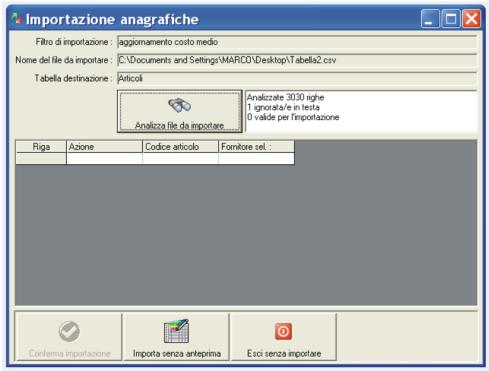Select the Fornitore sel. column header

[256, 147]
